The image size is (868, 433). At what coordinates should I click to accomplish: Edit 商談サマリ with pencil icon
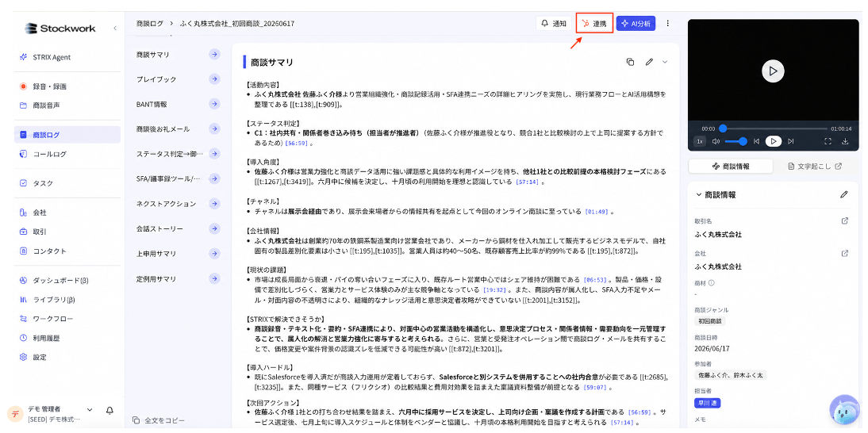point(649,62)
